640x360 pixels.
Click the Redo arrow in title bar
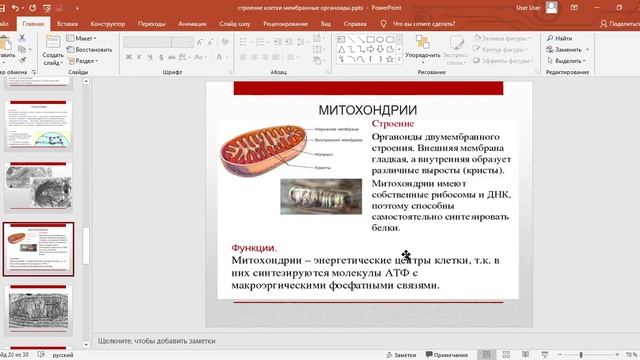tap(33, 8)
